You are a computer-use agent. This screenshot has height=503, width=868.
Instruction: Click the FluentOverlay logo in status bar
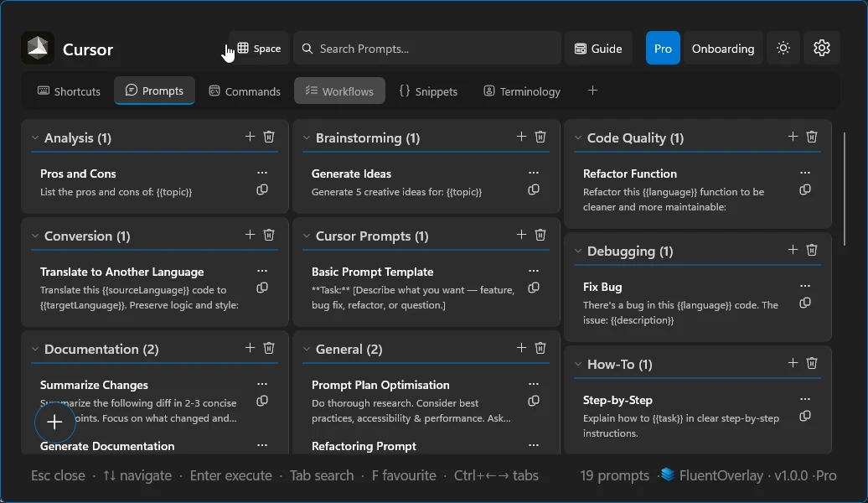tap(667, 474)
